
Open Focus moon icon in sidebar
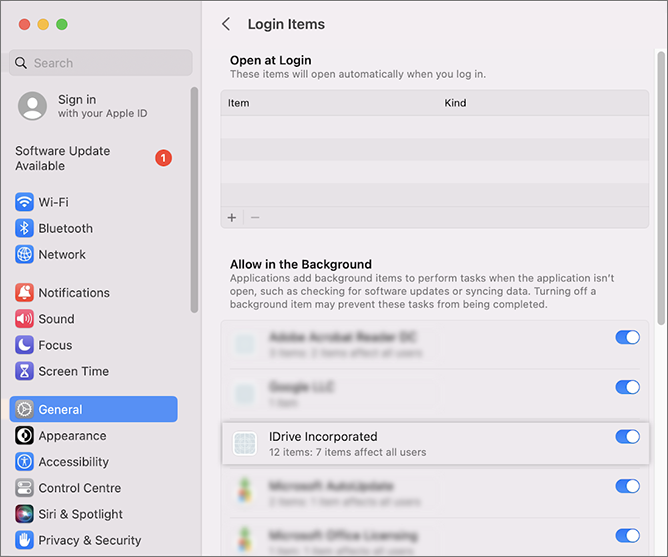click(x=25, y=345)
